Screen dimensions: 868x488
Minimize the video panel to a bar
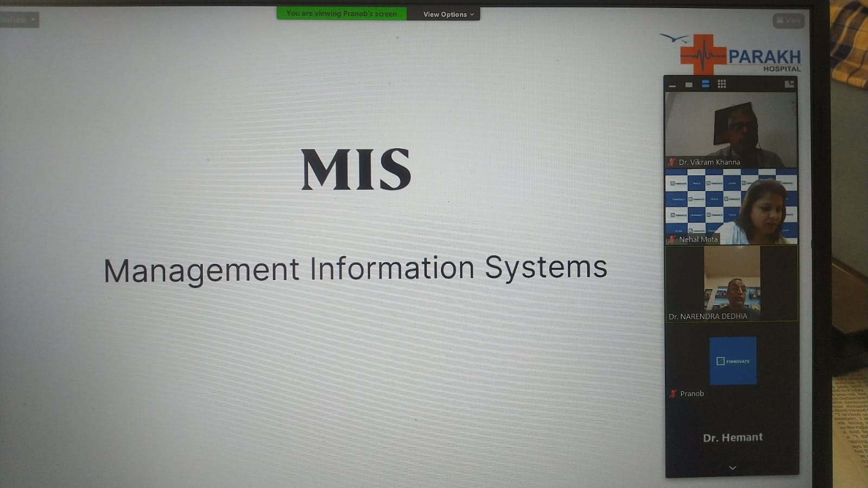(x=672, y=85)
